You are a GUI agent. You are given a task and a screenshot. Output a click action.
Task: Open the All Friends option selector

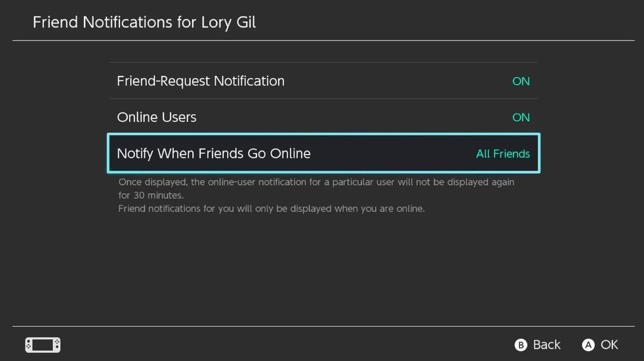click(503, 153)
